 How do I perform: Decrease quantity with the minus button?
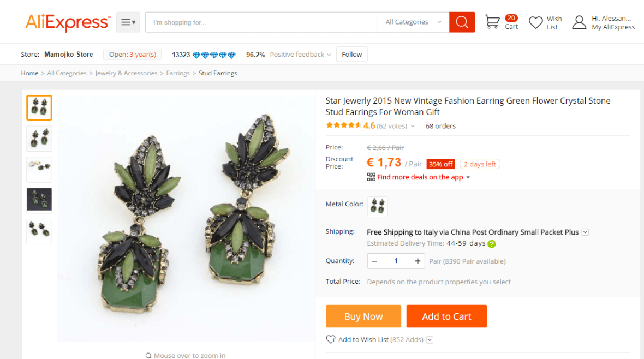coord(374,261)
